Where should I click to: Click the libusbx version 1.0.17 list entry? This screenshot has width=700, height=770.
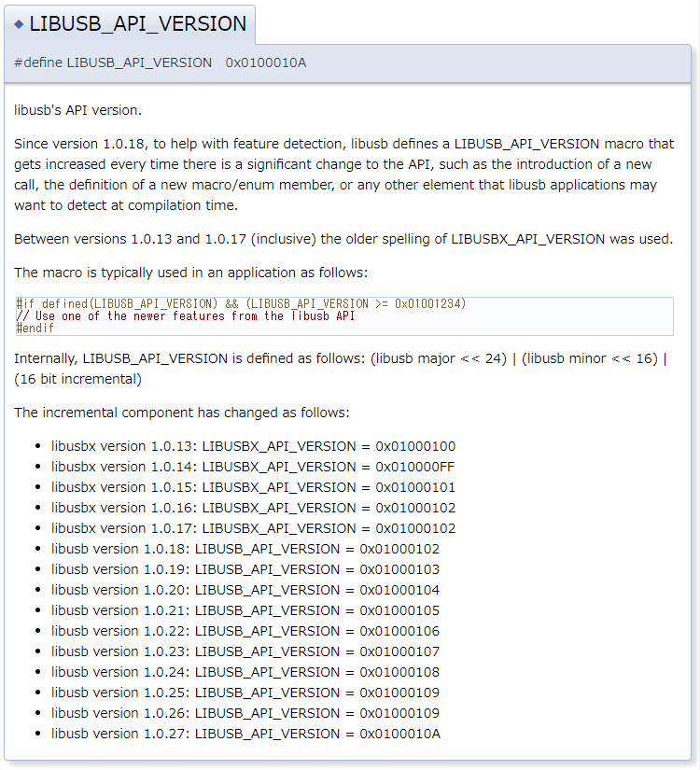point(254,528)
